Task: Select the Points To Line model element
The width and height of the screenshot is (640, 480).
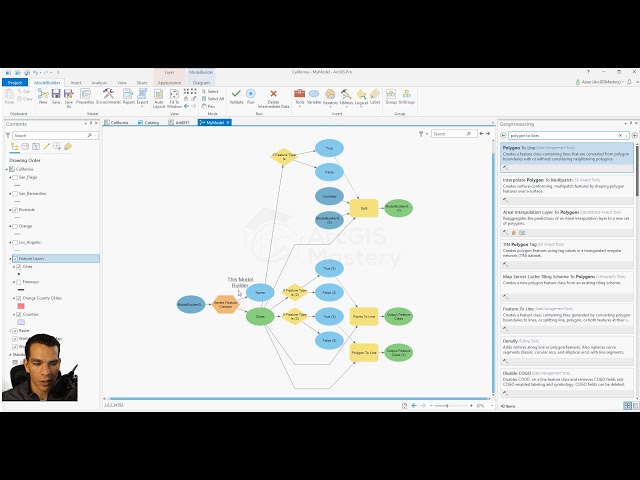Action: 364,316
